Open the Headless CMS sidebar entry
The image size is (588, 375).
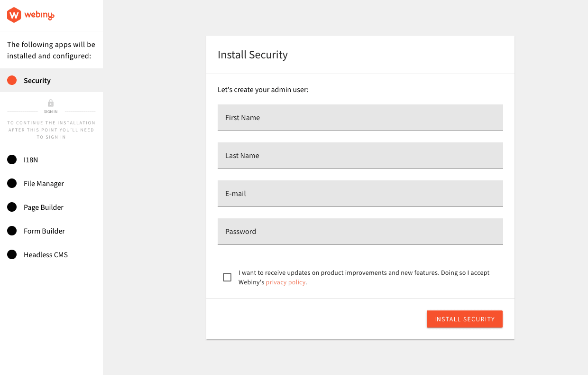point(46,254)
